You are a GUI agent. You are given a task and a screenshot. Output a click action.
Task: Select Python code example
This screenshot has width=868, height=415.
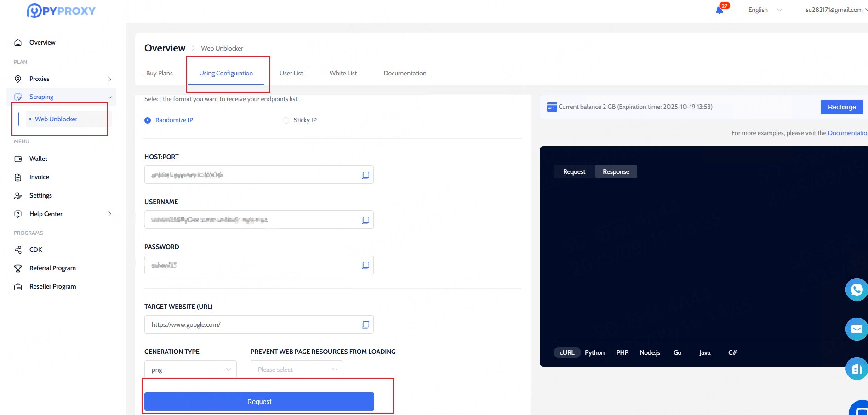point(594,353)
